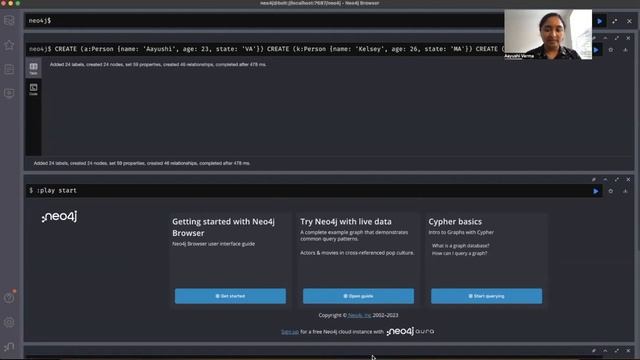The image size is (640, 360).
Task: Switch to Code view in result frame
Action: pyautogui.click(x=33, y=89)
